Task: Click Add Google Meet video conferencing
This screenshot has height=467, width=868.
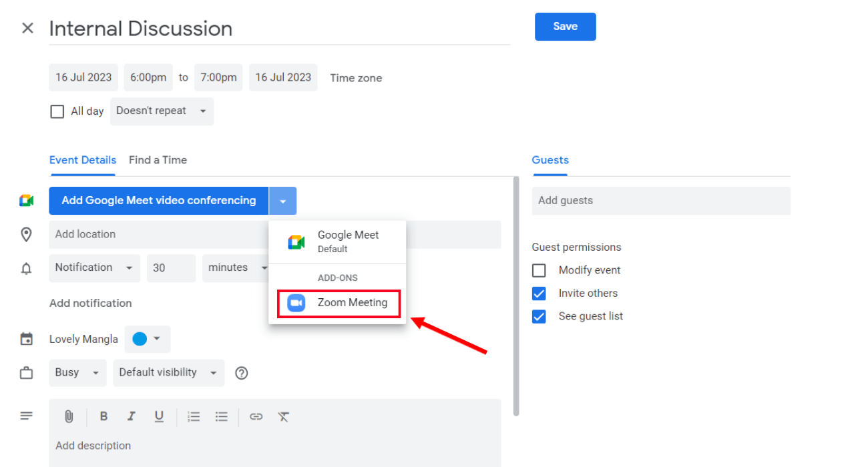Action: pos(159,201)
